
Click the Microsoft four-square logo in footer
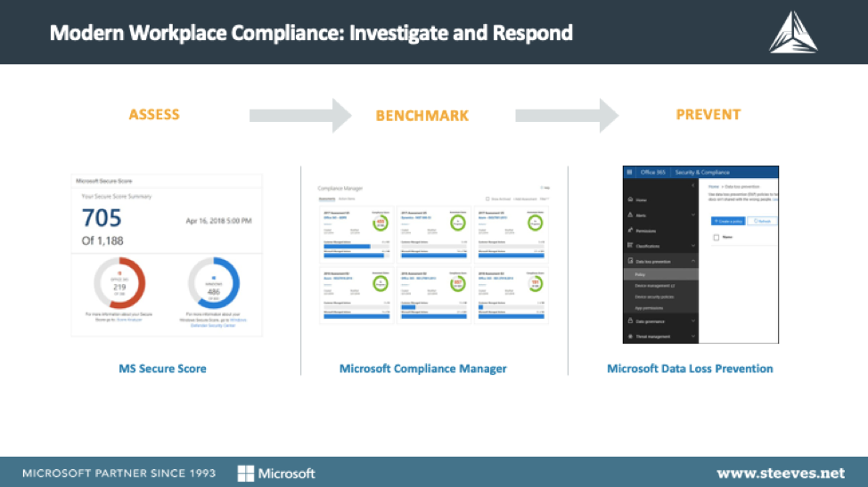pos(246,473)
